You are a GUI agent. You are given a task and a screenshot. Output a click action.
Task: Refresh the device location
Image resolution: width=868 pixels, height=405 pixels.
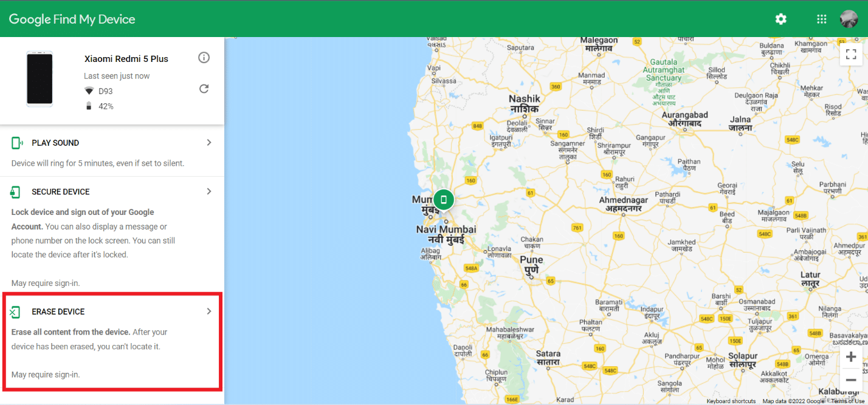click(204, 89)
